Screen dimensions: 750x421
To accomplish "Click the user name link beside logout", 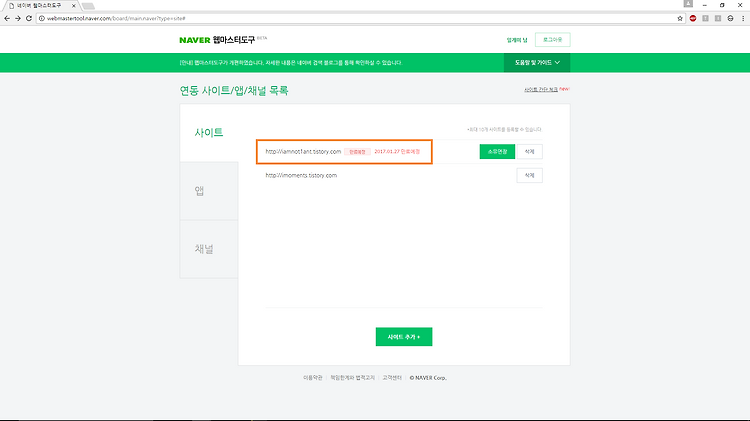I will pyautogui.click(x=517, y=40).
